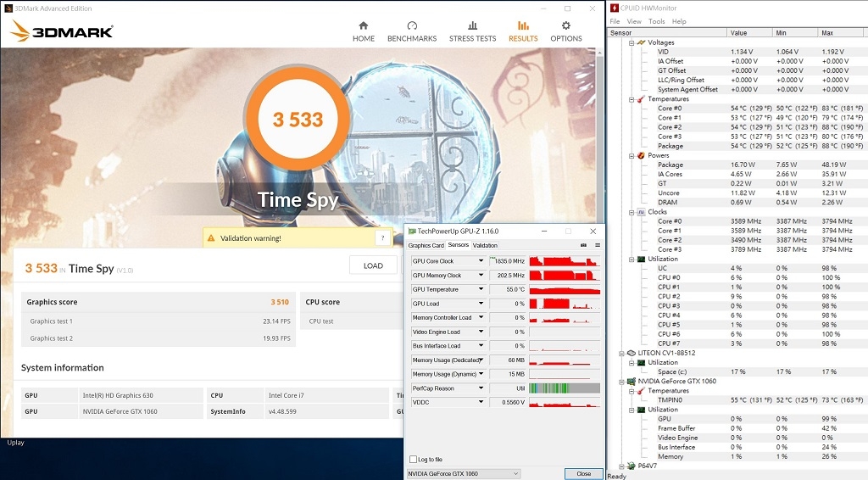Screen dimensions: 868x480
Task: Collapse the CPU Utilization node in HWMonitor
Action: pos(631,260)
